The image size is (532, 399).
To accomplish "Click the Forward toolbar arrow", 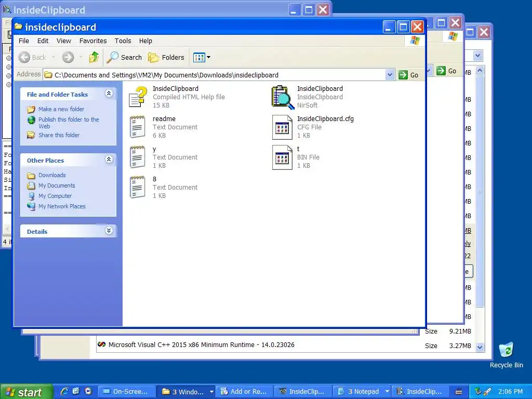I will click(x=68, y=57).
